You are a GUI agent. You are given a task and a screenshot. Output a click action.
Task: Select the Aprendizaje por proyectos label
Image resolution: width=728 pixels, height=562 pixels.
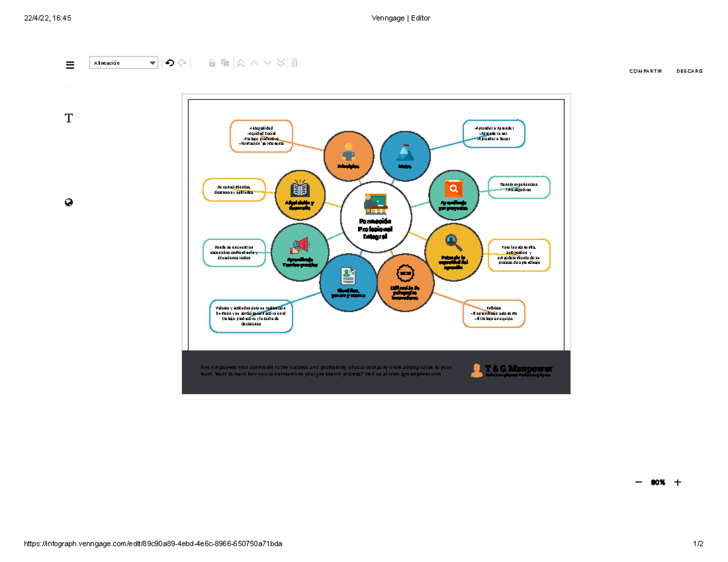[x=454, y=204]
